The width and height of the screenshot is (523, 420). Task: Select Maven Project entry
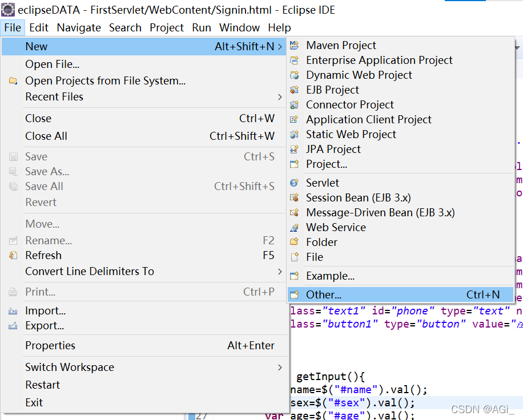(x=400, y=45)
